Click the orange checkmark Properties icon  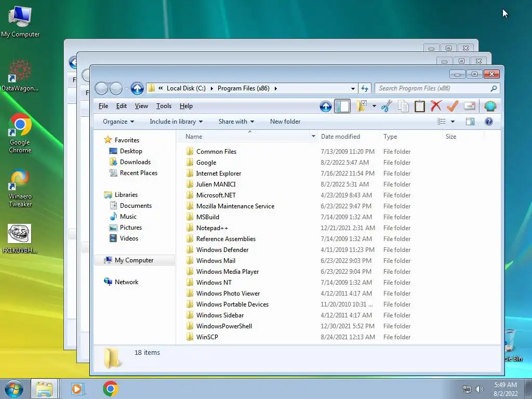pos(453,106)
